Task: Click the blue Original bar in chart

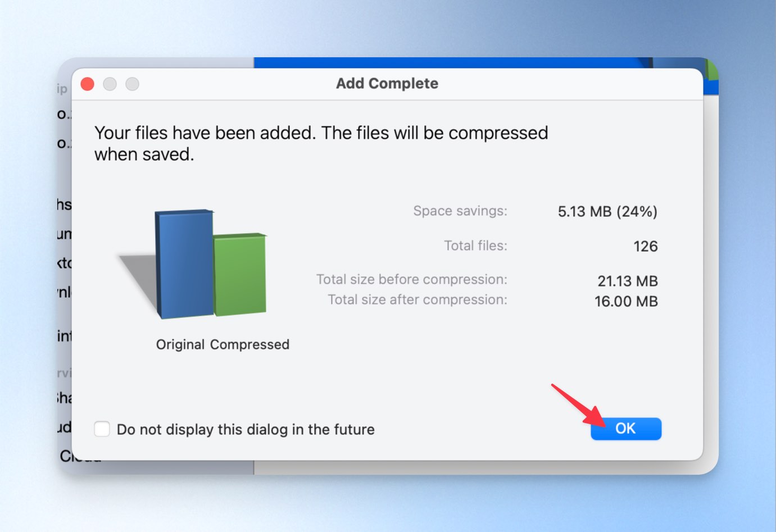Action: (x=184, y=264)
